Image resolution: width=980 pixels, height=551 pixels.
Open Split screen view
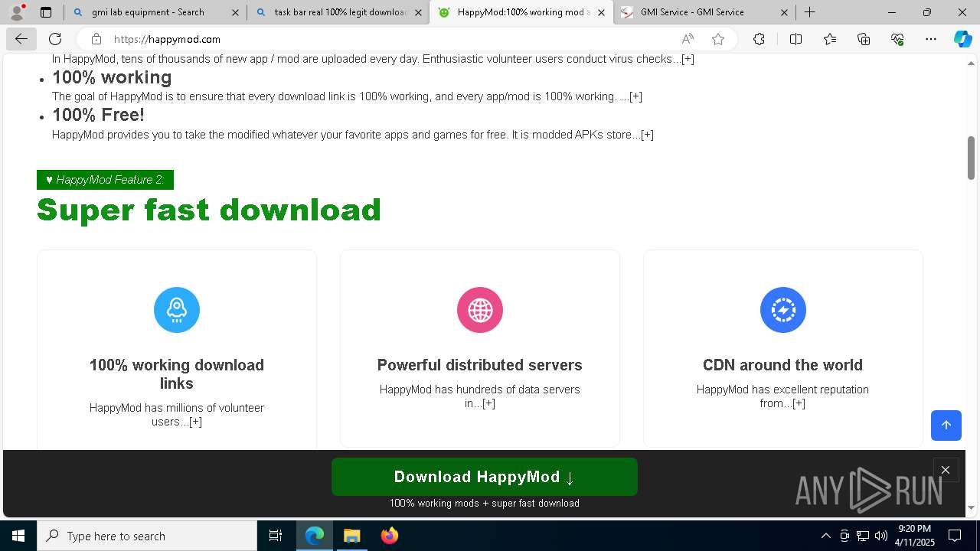pyautogui.click(x=795, y=39)
